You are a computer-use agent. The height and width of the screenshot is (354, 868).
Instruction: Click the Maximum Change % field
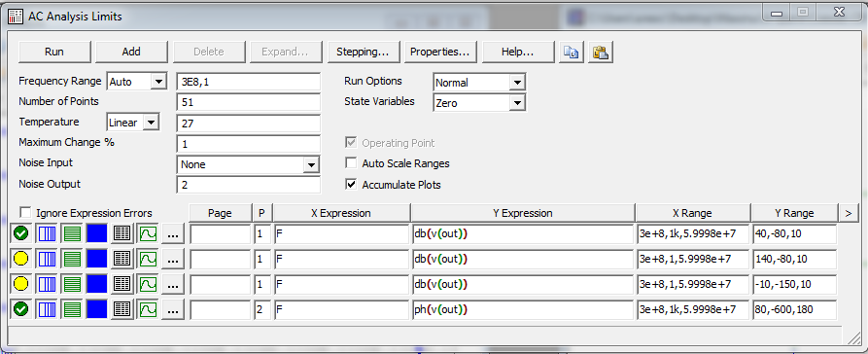click(248, 144)
